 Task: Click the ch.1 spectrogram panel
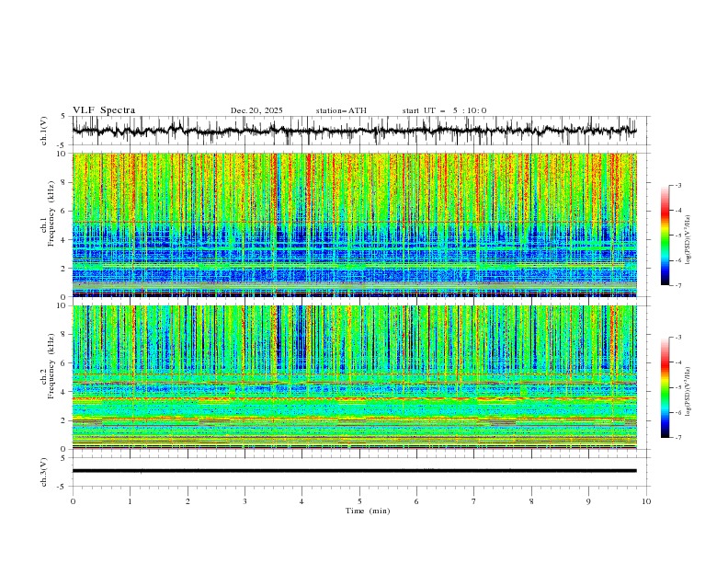click(354, 224)
